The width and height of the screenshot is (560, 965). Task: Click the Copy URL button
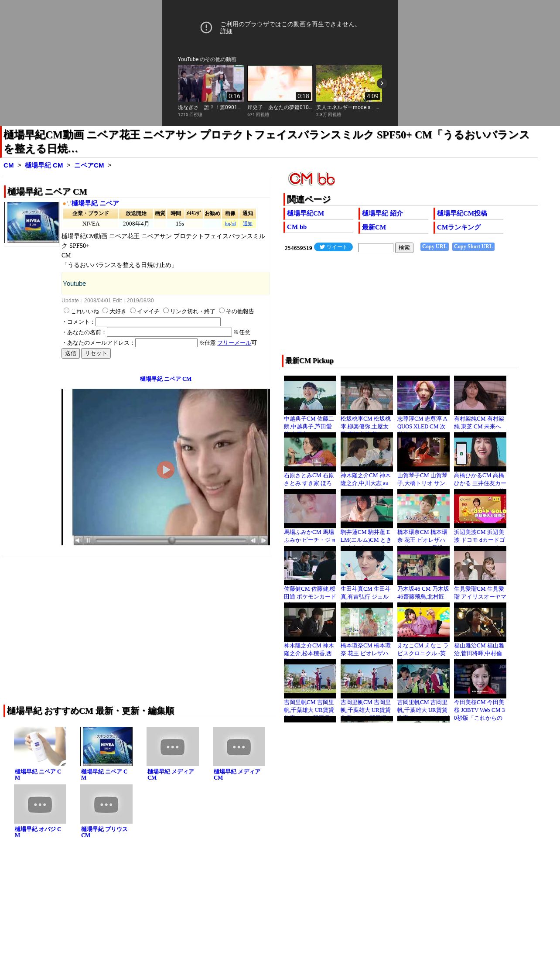pos(434,246)
